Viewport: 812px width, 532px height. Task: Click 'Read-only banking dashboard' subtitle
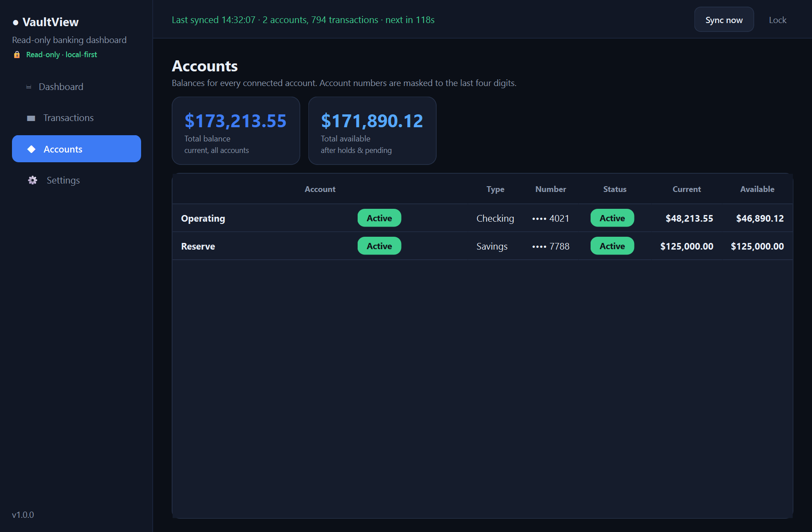69,40
